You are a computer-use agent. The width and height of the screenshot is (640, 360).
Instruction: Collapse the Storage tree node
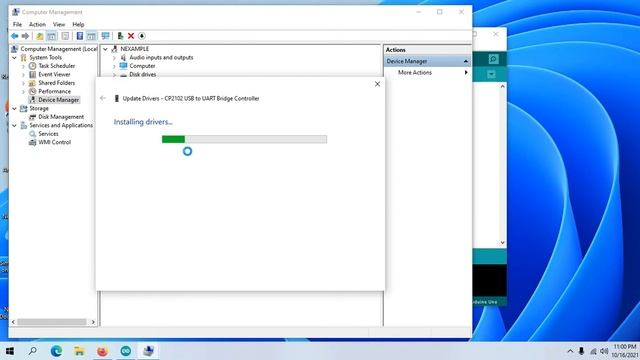pyautogui.click(x=15, y=109)
